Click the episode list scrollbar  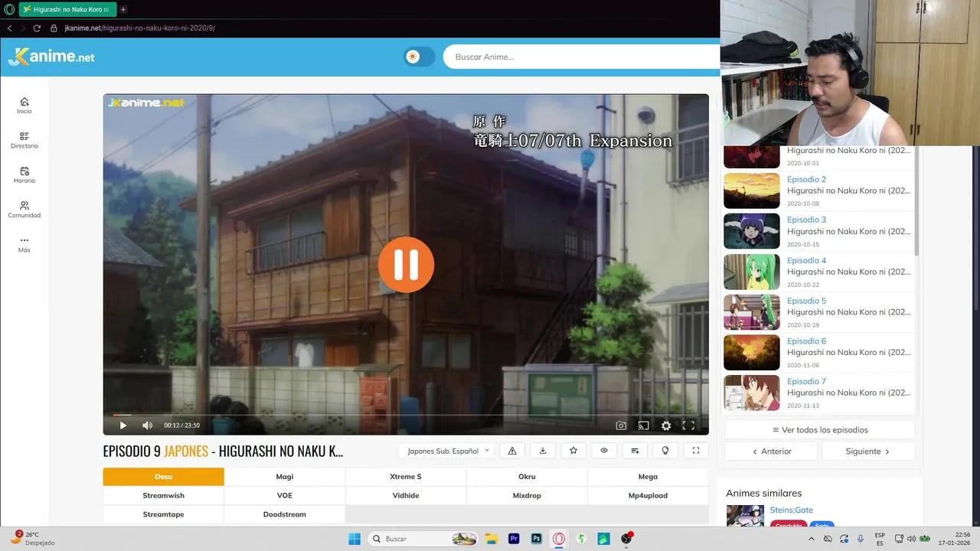click(x=916, y=201)
